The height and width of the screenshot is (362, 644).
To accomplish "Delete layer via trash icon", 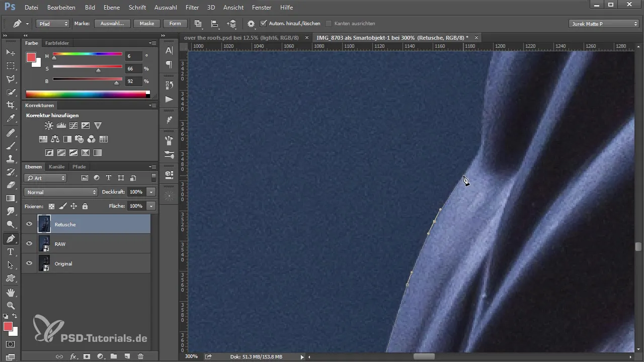I will tap(140, 356).
